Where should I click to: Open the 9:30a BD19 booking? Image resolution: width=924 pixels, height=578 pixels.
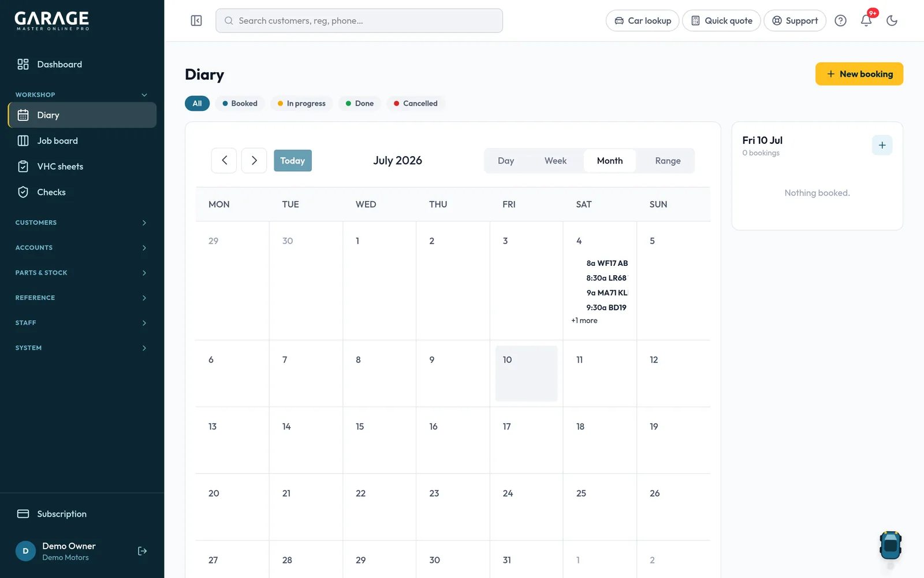601,307
